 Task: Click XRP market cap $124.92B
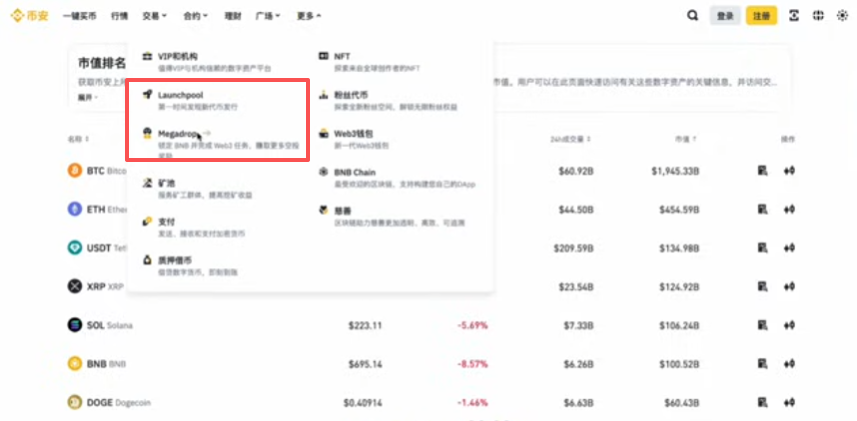(x=679, y=286)
